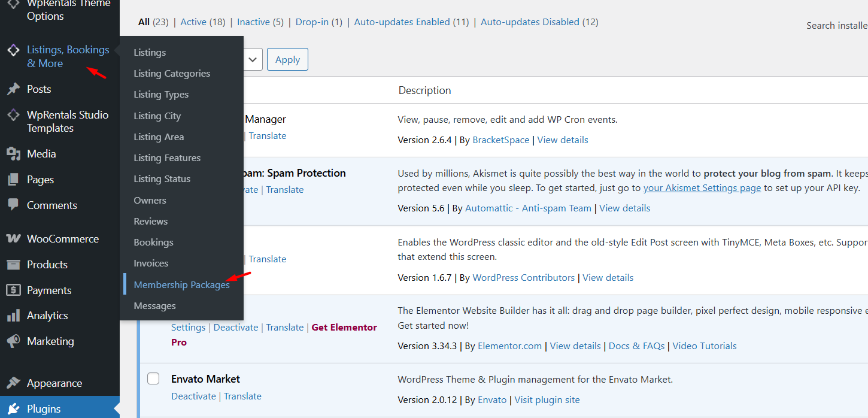
Task: Click the Comments bubble icon
Action: click(13, 205)
